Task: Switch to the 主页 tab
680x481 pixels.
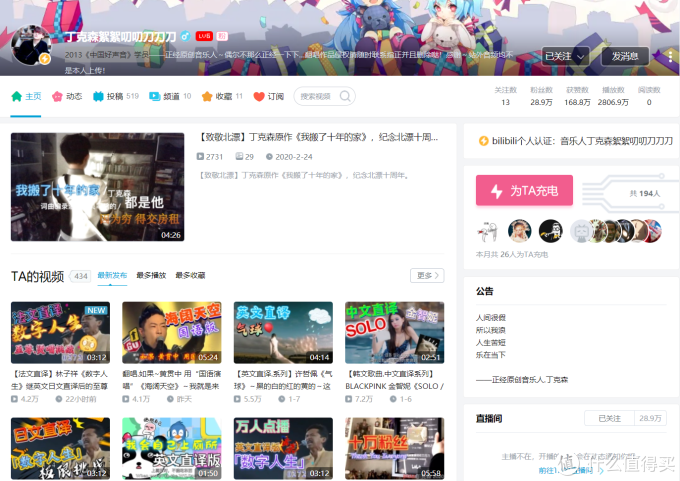Action: [26, 96]
